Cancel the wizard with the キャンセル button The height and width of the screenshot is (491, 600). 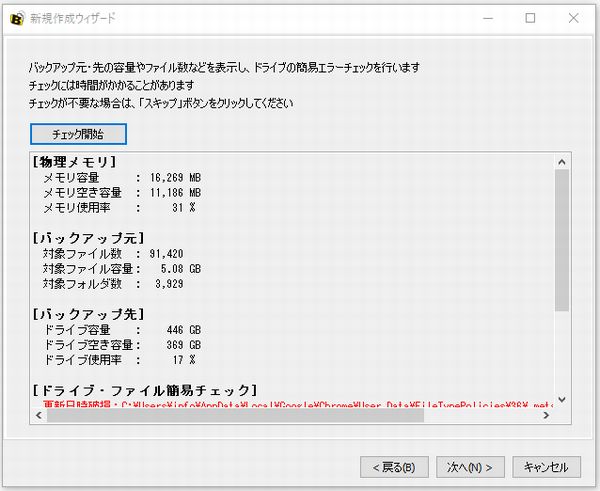click(x=546, y=467)
